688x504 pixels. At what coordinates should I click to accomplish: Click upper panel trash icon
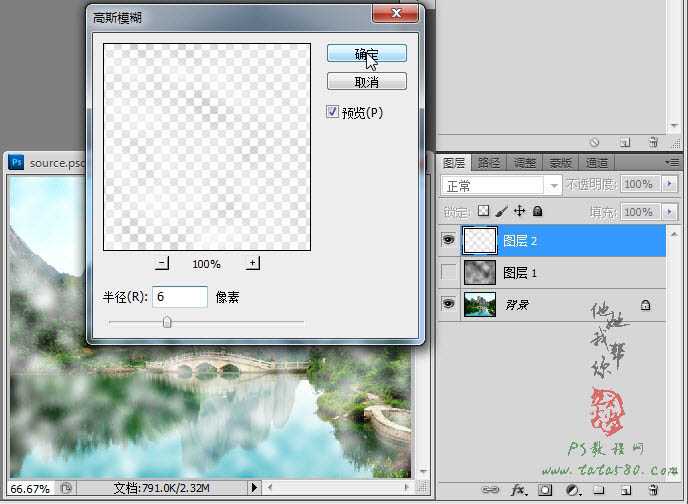point(653,142)
